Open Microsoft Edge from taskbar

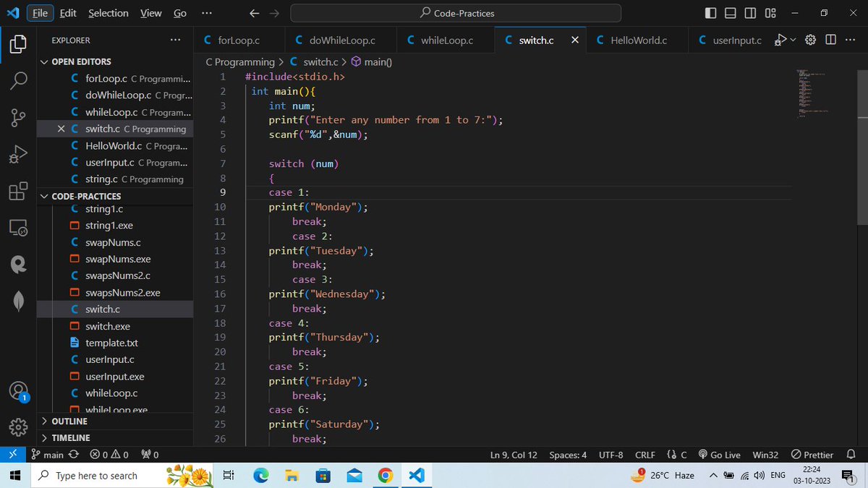point(260,475)
